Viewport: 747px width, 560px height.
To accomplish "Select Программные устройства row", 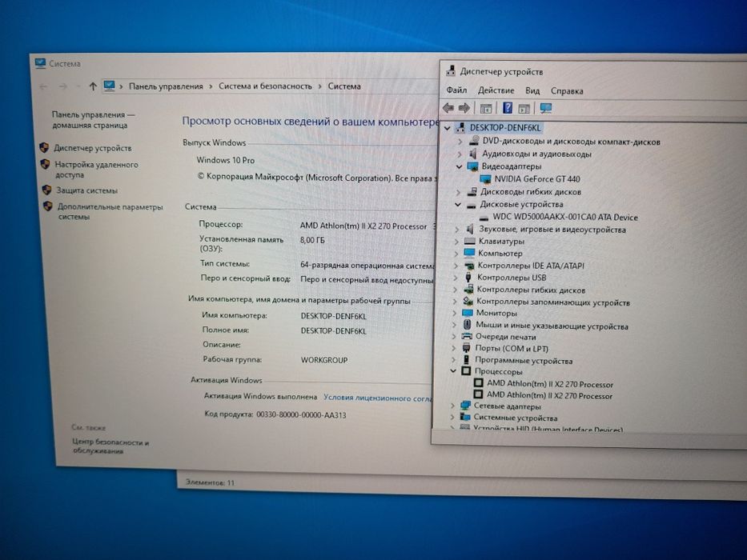I will tap(523, 361).
